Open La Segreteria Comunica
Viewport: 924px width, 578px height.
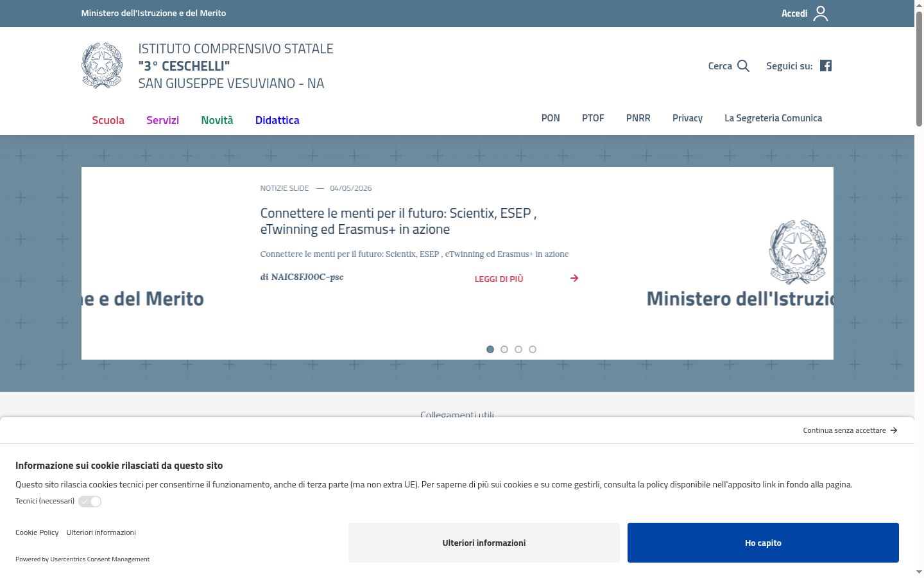(773, 118)
